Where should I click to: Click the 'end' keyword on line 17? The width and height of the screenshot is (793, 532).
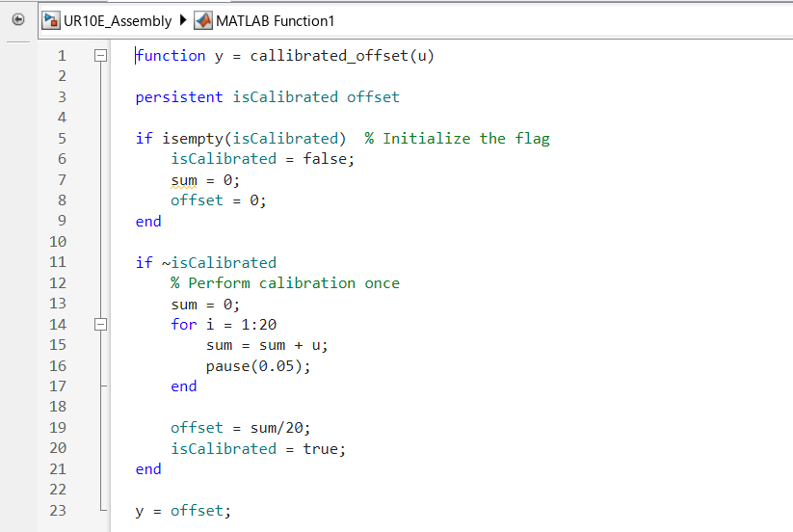pyautogui.click(x=184, y=386)
